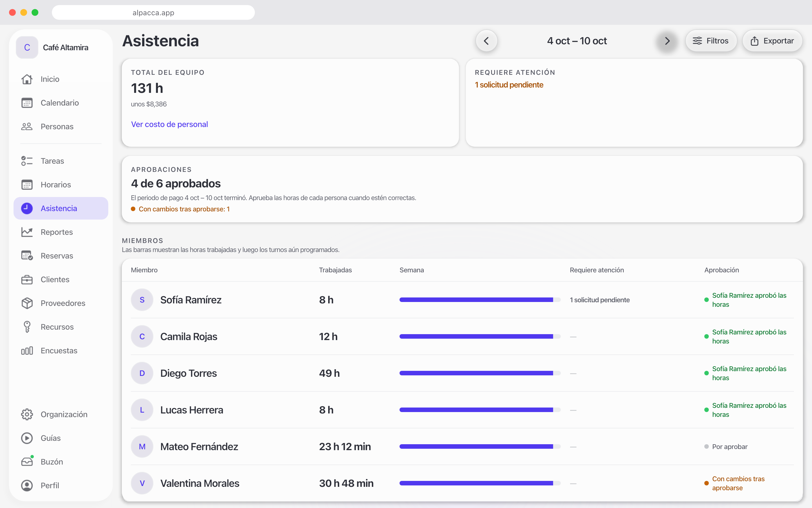Click Sofía Ramírez's week progress bar
Image resolution: width=812 pixels, height=508 pixels.
coord(480,300)
